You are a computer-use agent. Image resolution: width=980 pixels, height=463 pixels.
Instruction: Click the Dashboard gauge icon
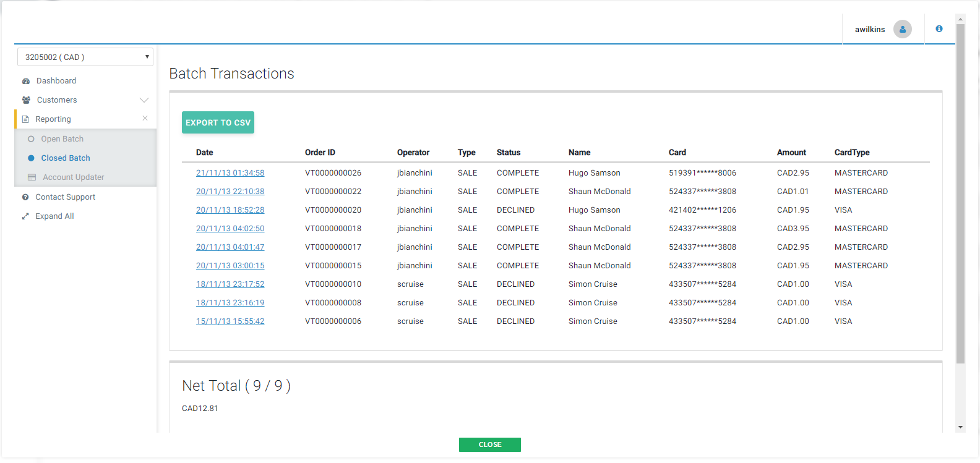pos(26,81)
